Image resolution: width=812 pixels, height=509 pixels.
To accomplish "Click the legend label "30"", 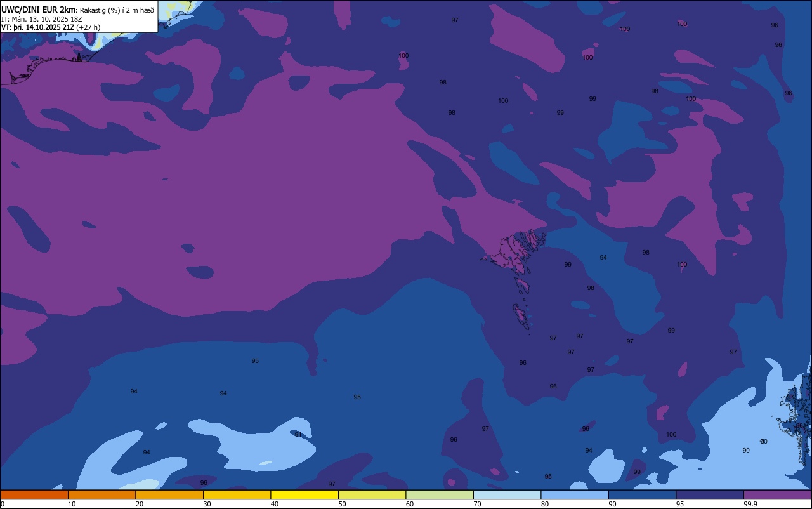I will click(207, 504).
